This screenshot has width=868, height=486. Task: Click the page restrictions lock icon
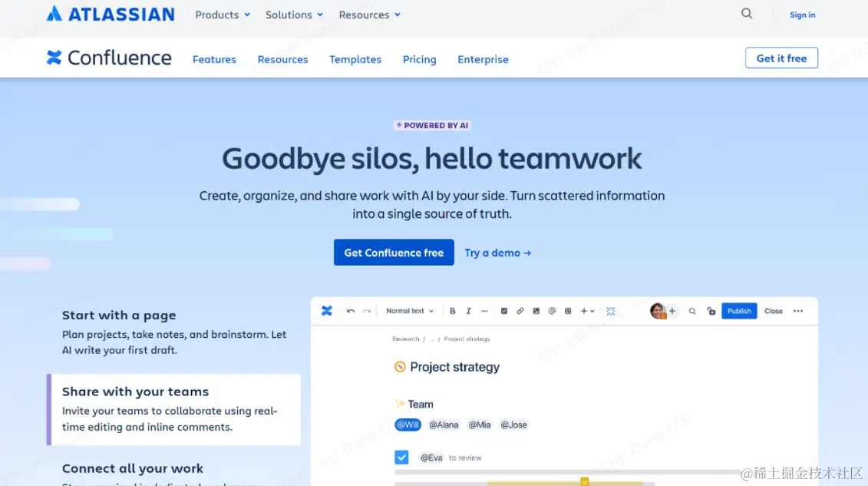pyautogui.click(x=711, y=311)
